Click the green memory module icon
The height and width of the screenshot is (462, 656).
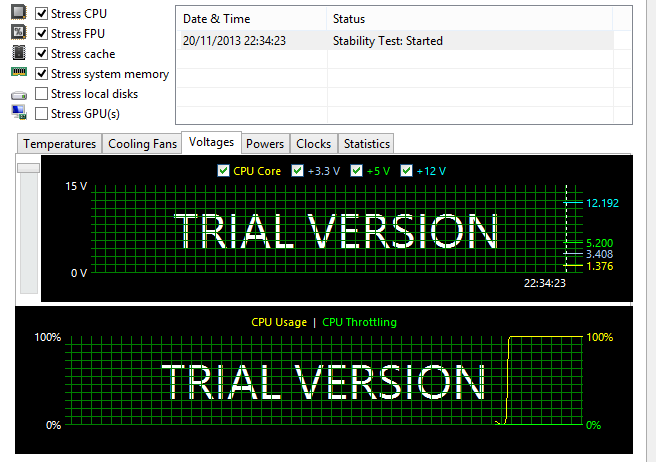[x=18, y=73]
